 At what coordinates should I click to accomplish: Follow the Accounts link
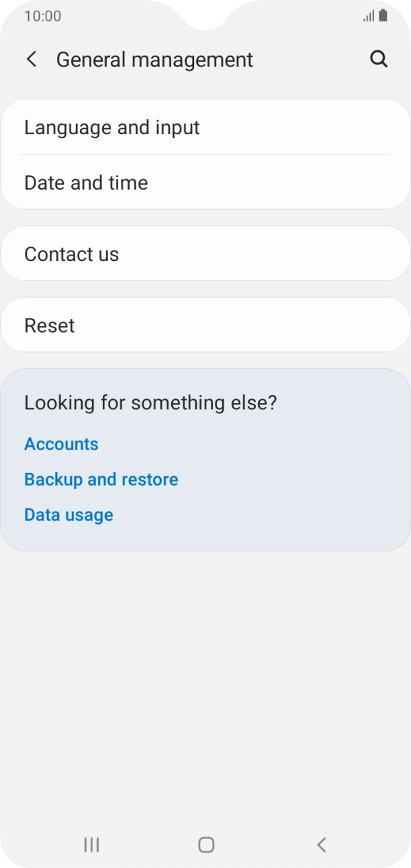61,444
